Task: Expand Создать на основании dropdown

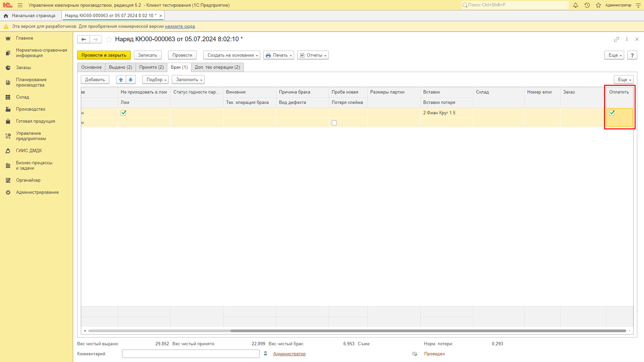Action: (x=232, y=55)
